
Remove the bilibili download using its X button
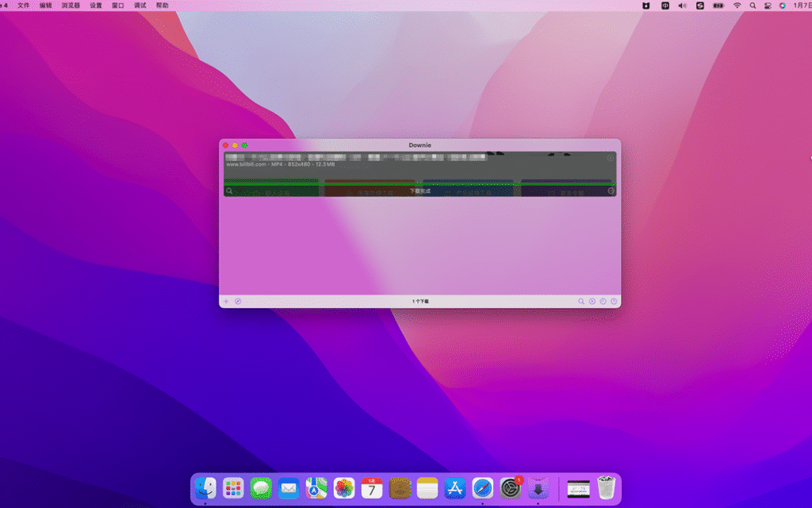[611, 158]
